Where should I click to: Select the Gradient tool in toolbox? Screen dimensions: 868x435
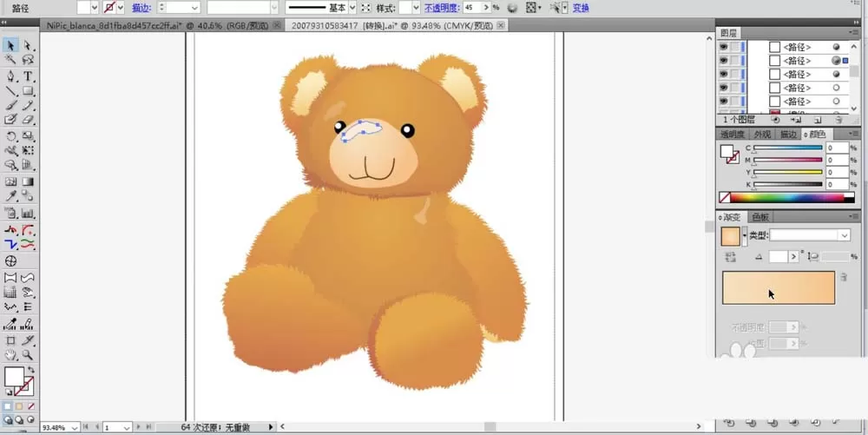tap(28, 181)
